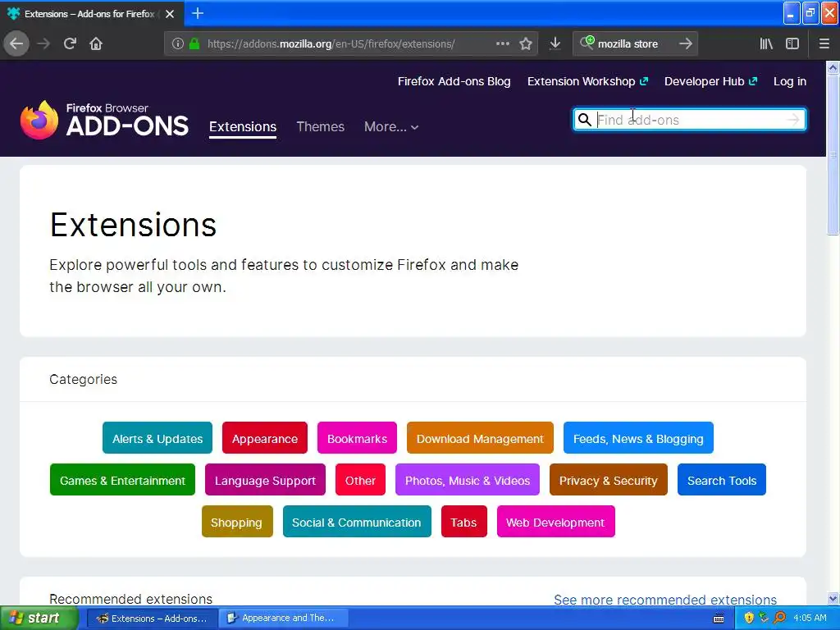Click the green padlock security icon

(194, 44)
